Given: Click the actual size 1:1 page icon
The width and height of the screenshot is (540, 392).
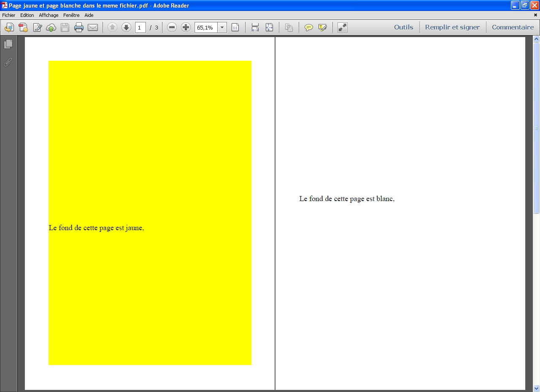Looking at the screenshot, I should (235, 27).
